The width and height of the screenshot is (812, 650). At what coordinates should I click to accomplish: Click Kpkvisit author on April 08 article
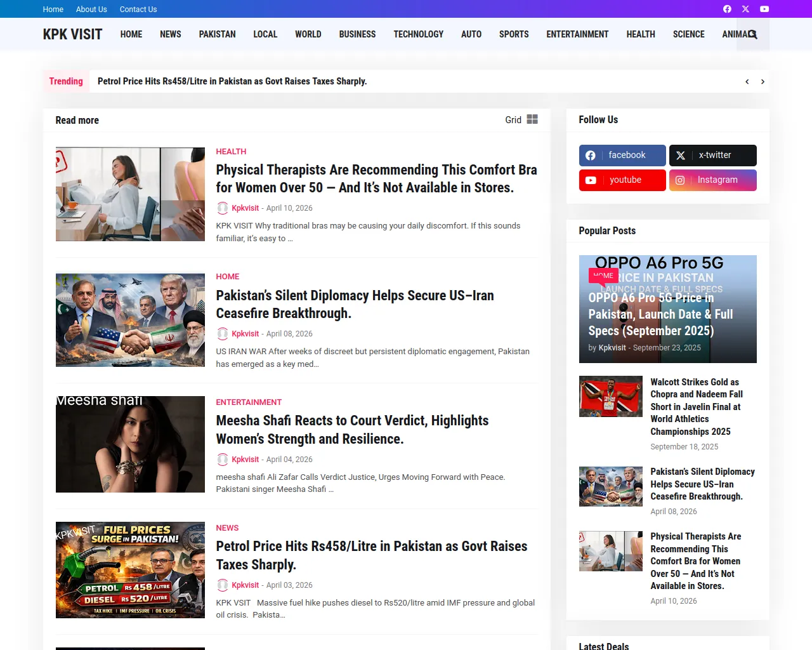click(245, 334)
